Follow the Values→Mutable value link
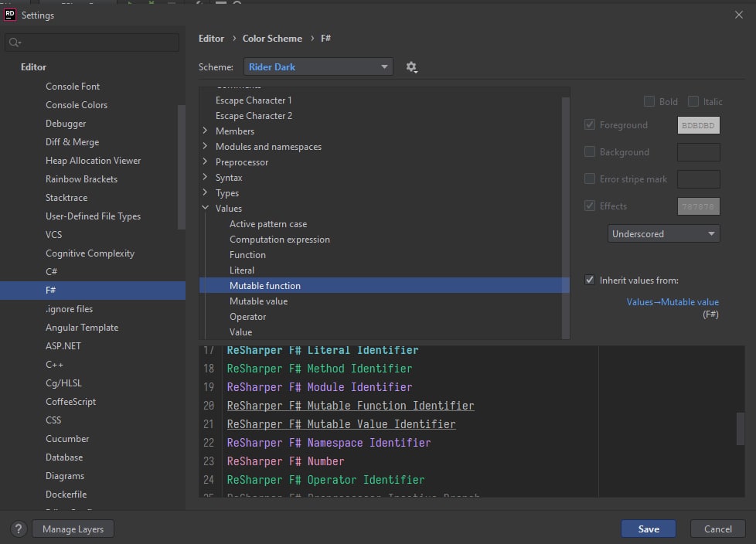The image size is (756, 544). coord(672,301)
